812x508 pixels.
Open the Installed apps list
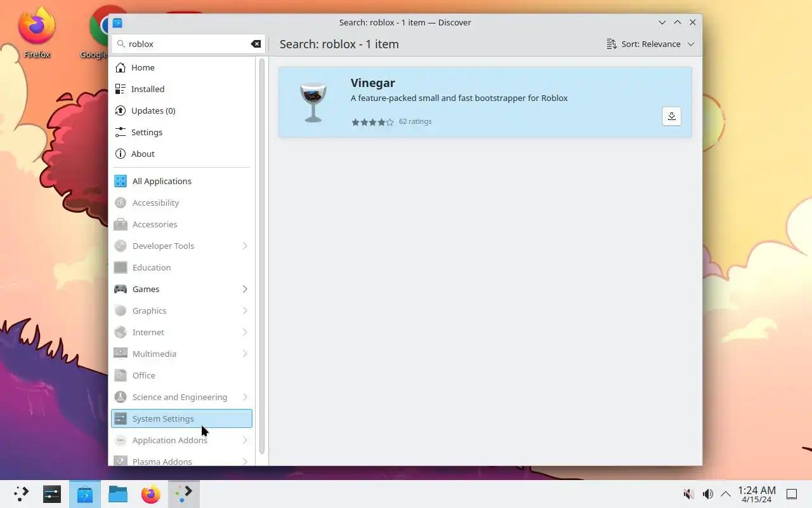[181, 89]
